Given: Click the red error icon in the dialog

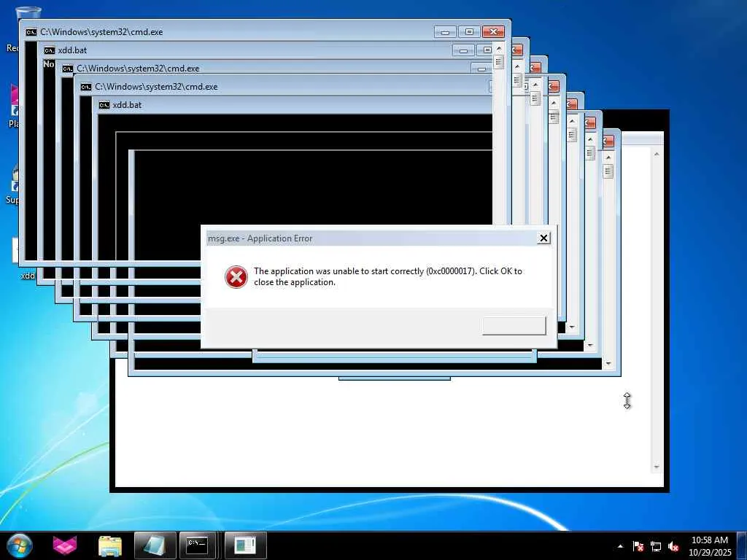Looking at the screenshot, I should point(236,277).
